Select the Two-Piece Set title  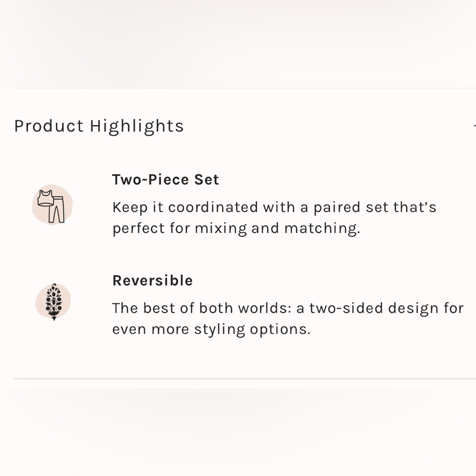coord(165,180)
